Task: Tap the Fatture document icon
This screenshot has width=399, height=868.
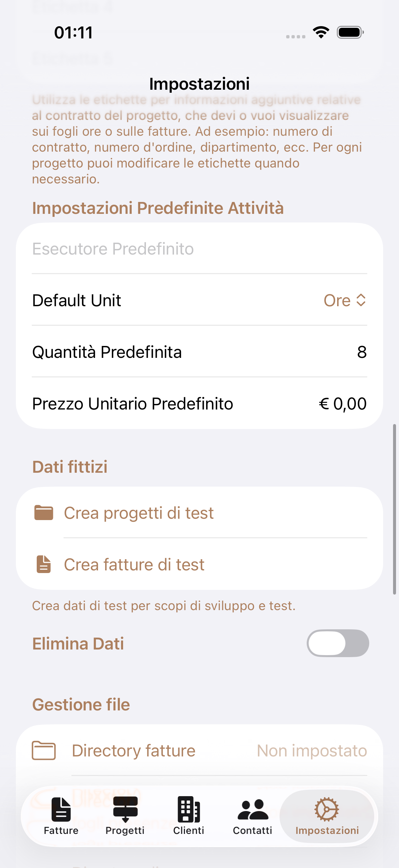Action: click(x=61, y=809)
